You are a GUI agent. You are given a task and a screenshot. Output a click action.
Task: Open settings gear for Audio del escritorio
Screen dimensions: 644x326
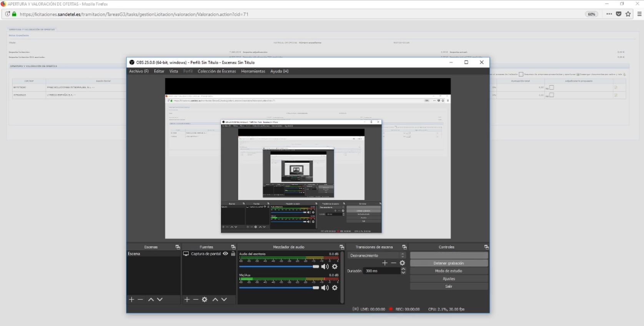click(x=335, y=266)
